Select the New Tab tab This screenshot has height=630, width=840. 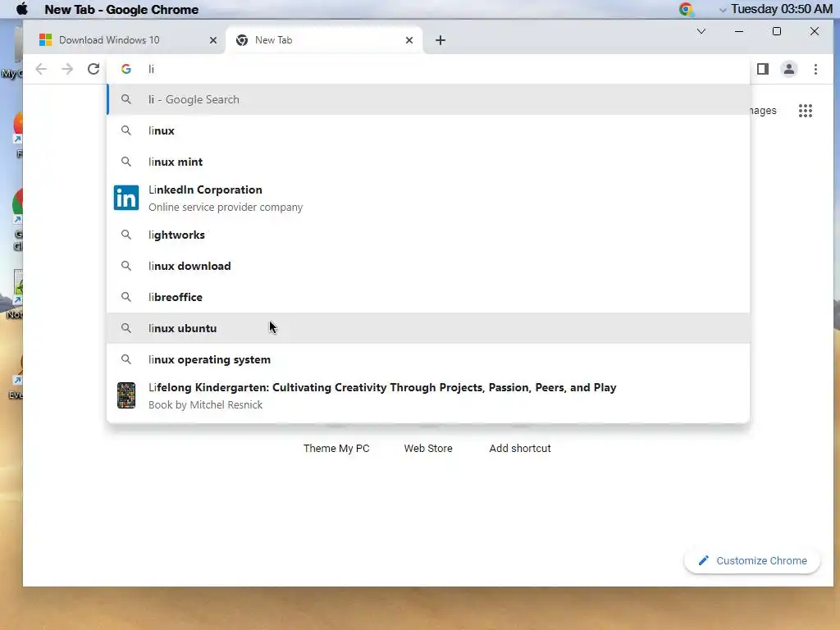pyautogui.click(x=325, y=40)
